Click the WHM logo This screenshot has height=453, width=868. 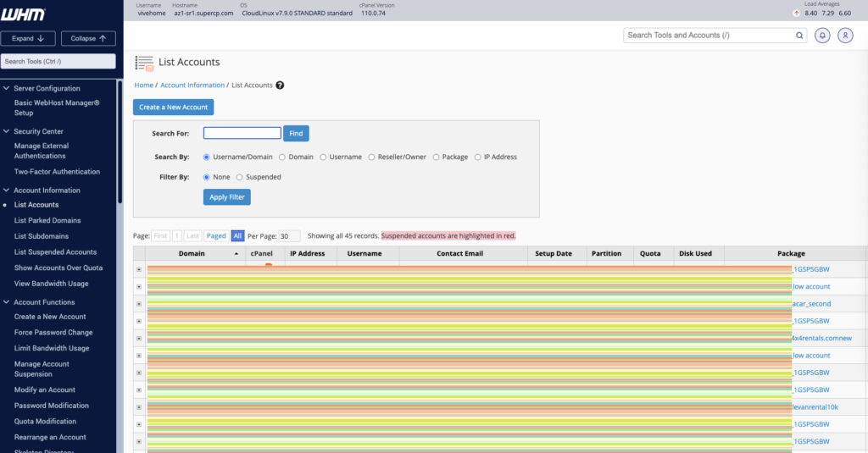(24, 14)
